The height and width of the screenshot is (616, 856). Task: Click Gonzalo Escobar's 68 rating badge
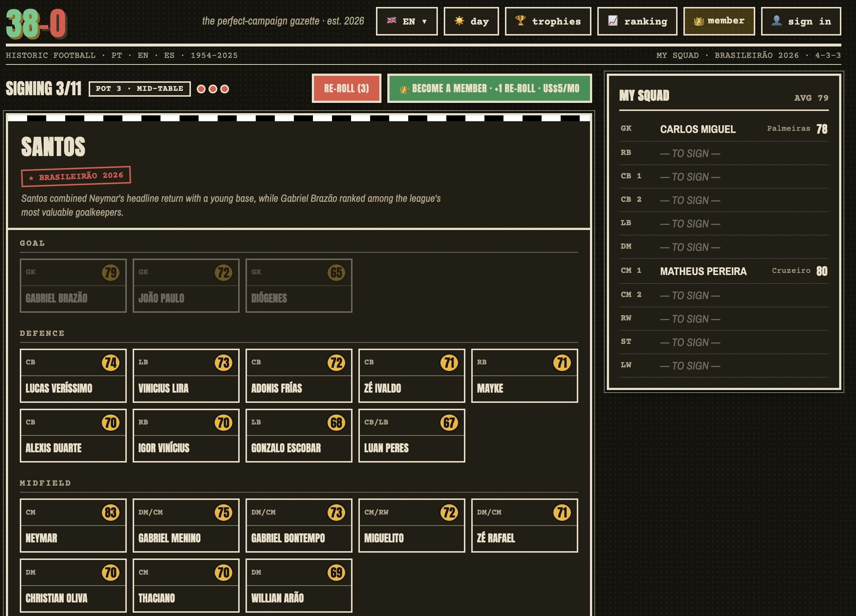click(336, 423)
